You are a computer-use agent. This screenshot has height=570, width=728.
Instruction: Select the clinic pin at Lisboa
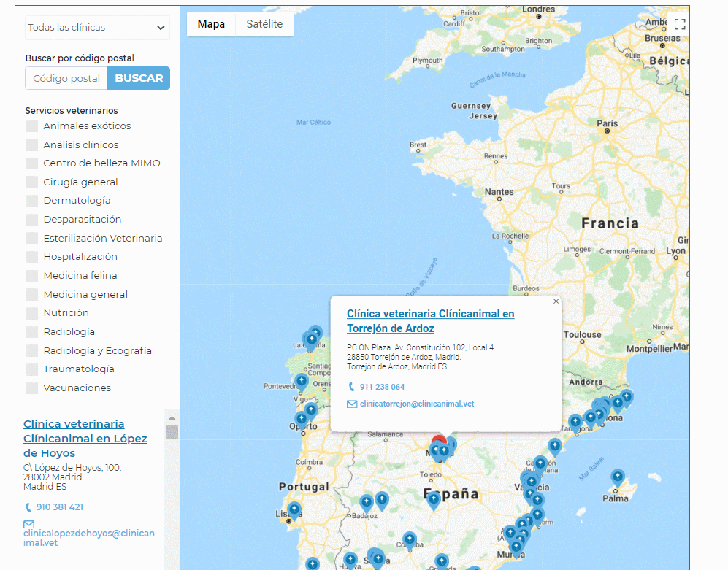point(294,510)
